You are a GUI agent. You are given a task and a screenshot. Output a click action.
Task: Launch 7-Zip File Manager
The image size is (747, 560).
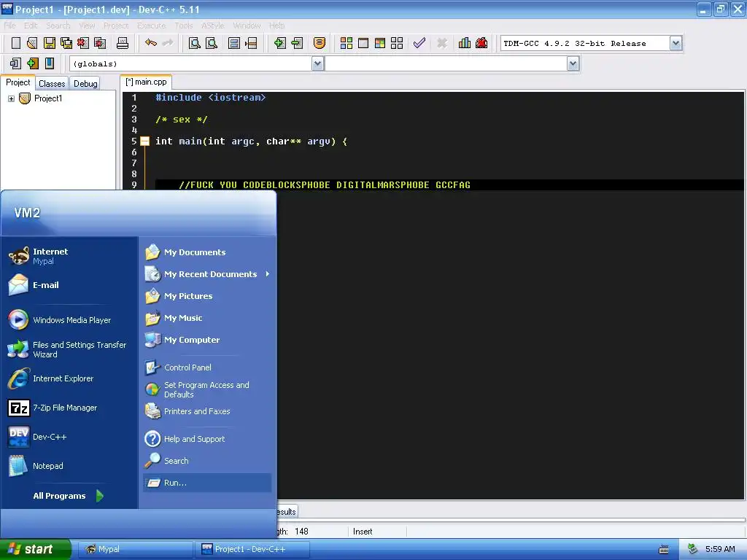(69, 408)
